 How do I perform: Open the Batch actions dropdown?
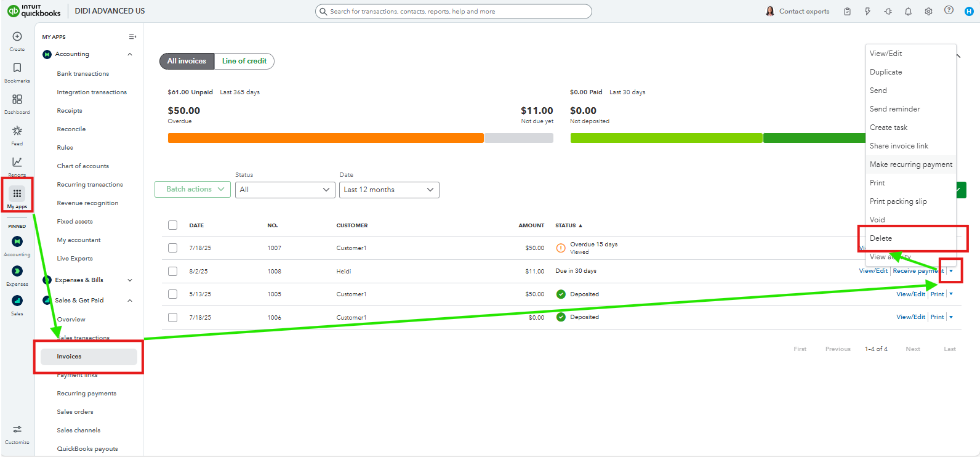[193, 190]
